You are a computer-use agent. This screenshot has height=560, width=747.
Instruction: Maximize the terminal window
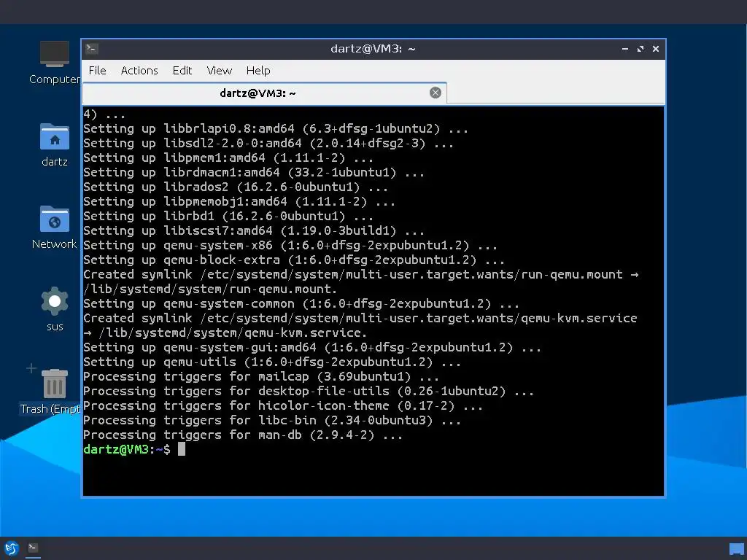click(x=640, y=49)
